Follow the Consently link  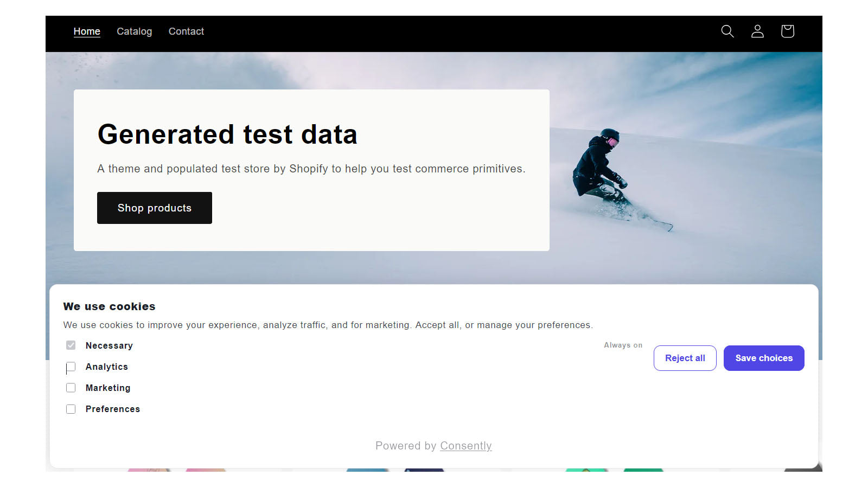coord(466,446)
